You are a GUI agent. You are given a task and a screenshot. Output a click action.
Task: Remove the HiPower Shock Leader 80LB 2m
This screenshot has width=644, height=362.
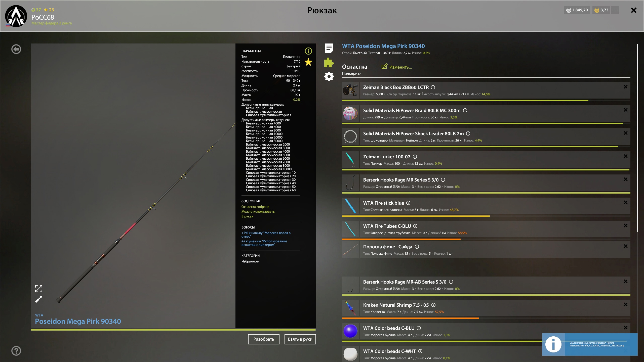point(626,133)
